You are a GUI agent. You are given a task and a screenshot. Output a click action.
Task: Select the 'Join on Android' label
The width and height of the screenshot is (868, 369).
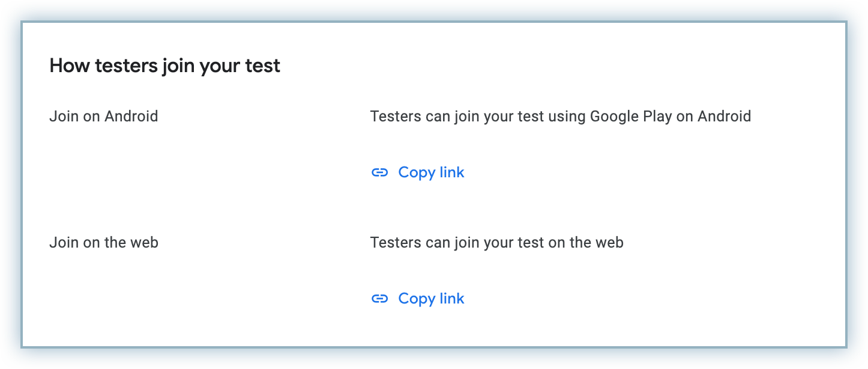click(103, 116)
